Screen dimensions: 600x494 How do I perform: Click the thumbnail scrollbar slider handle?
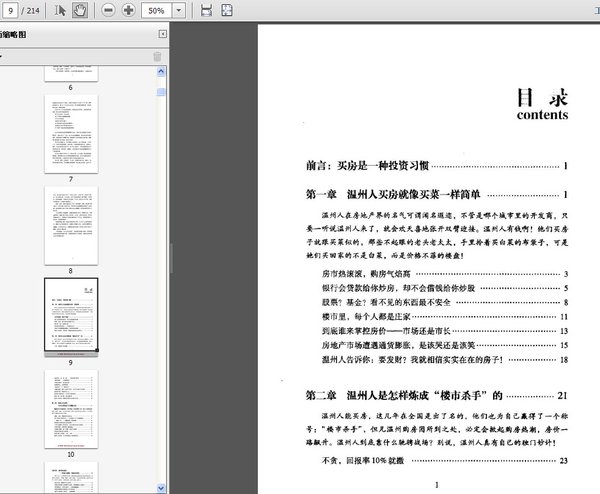click(161, 92)
